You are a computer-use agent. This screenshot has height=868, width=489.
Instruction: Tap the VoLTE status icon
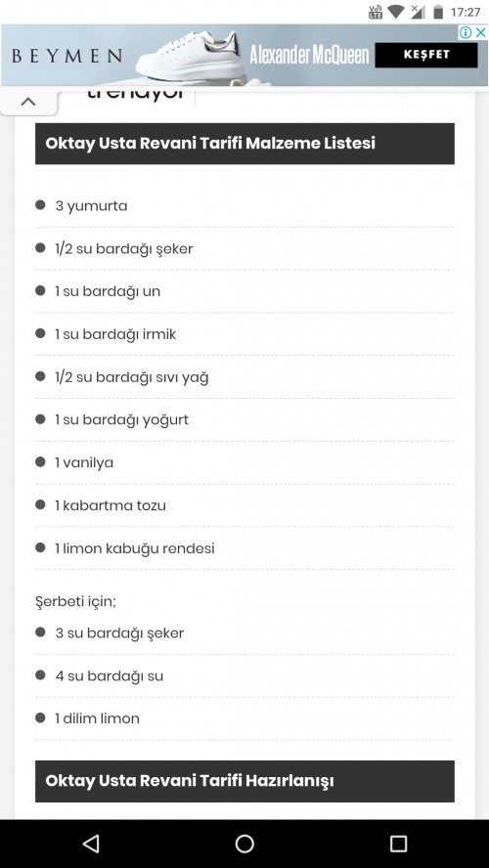[x=376, y=12]
